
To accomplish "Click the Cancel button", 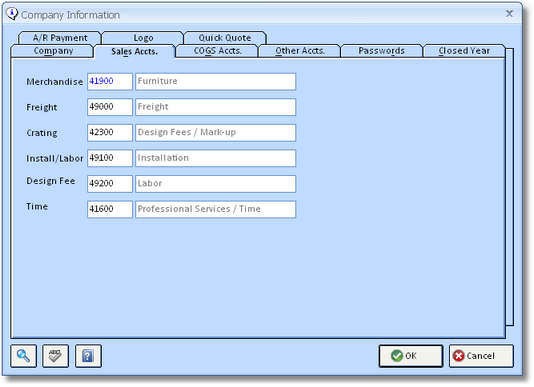I will coord(481,356).
